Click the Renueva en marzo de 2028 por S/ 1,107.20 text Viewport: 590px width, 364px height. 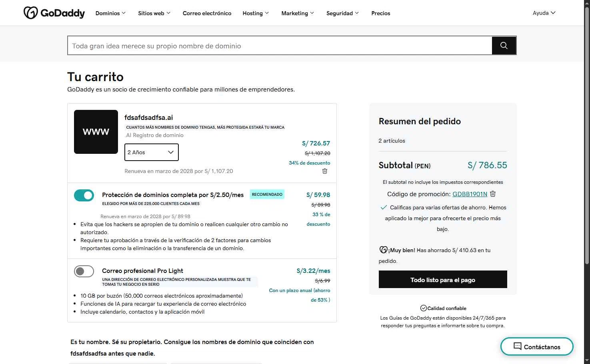coord(179,171)
